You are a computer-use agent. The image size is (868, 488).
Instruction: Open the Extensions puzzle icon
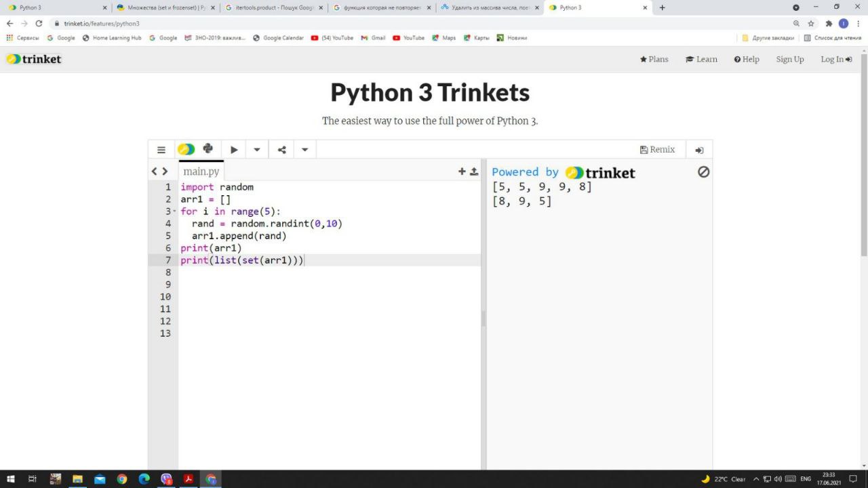pos(829,23)
